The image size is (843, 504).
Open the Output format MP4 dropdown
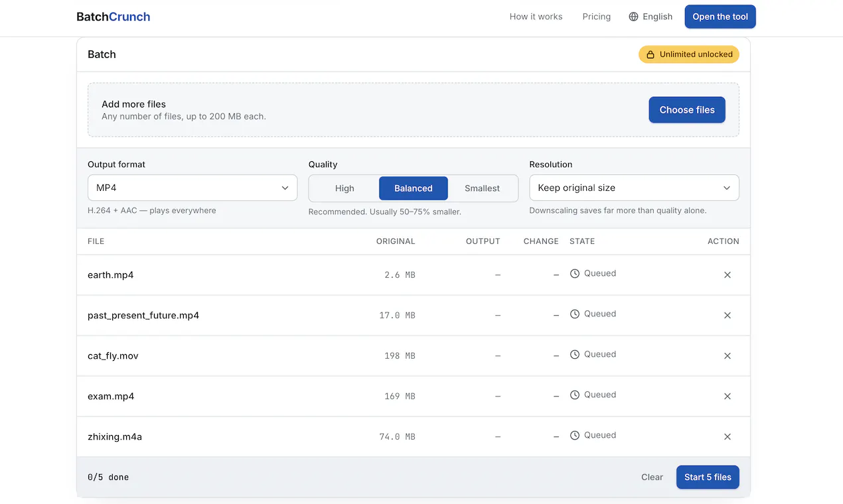tap(192, 188)
